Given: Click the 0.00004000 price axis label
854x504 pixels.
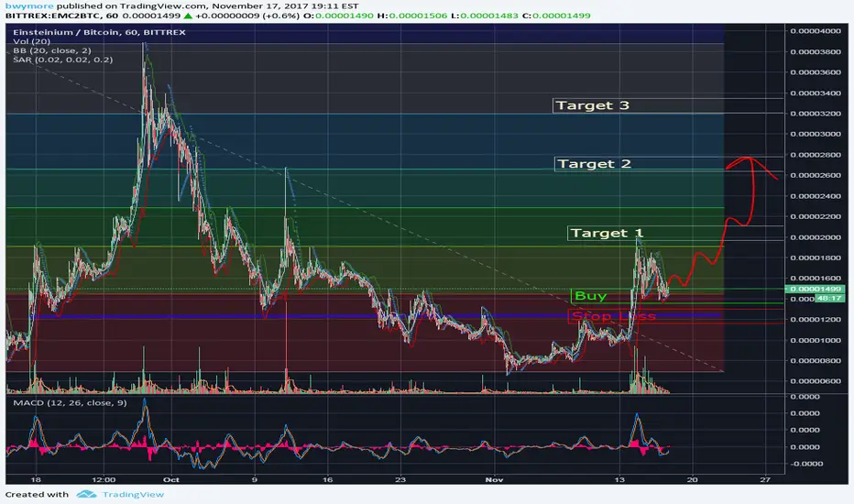Looking at the screenshot, I should (x=816, y=31).
